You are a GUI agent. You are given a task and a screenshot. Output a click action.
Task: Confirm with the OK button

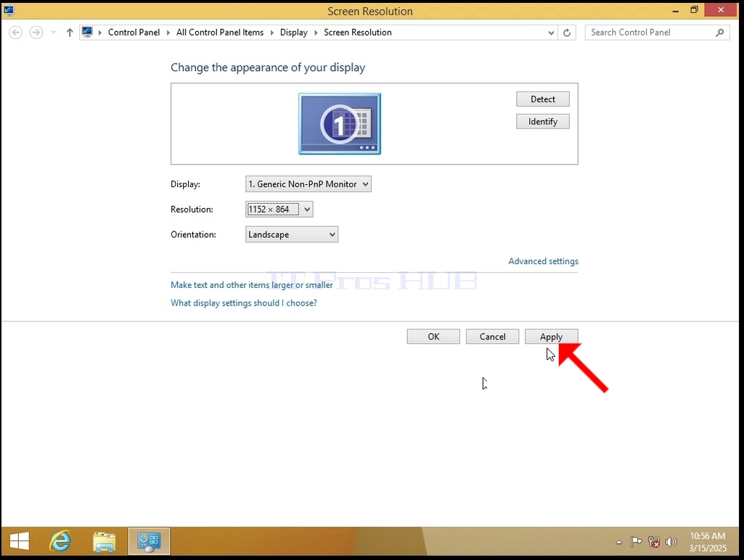pos(433,337)
